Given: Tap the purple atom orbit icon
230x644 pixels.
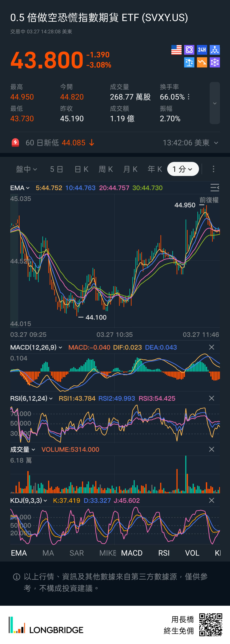Looking at the screenshot, I should 189,50.
